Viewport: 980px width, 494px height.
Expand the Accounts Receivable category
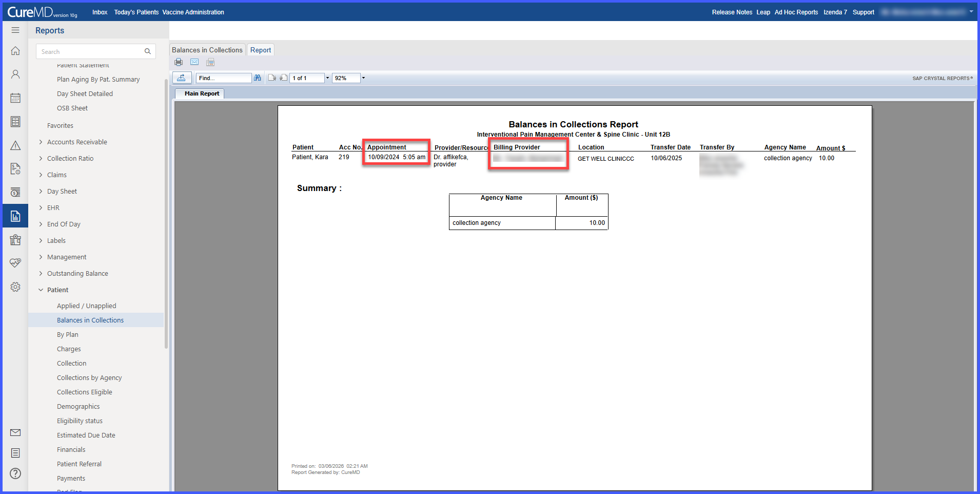click(77, 142)
